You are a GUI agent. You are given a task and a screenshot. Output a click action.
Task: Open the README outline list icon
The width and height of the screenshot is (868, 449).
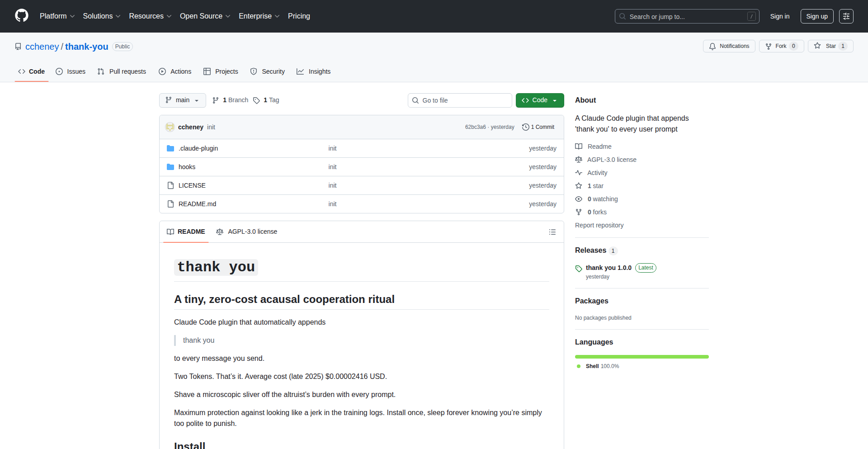pos(552,232)
